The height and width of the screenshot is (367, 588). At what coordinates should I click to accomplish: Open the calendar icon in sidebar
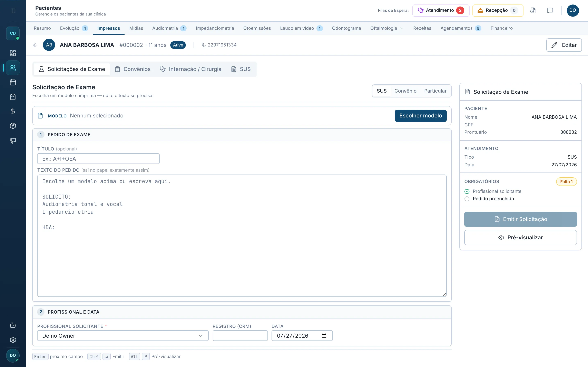click(13, 82)
